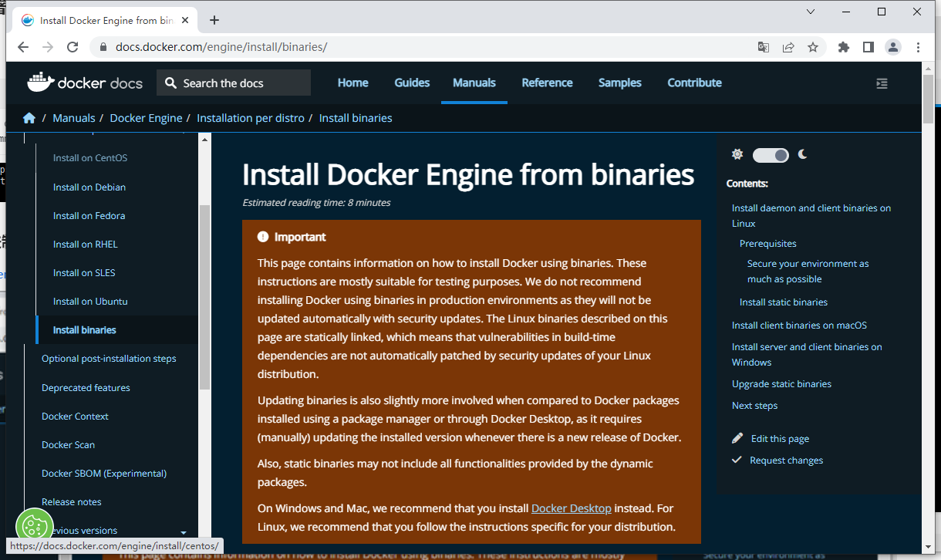Click the cookie settings icon
This screenshot has height=560, width=941.
click(x=33, y=526)
